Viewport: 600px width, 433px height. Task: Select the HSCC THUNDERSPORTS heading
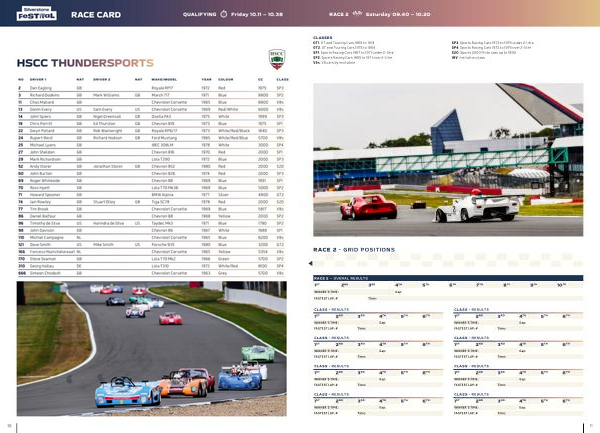click(85, 63)
